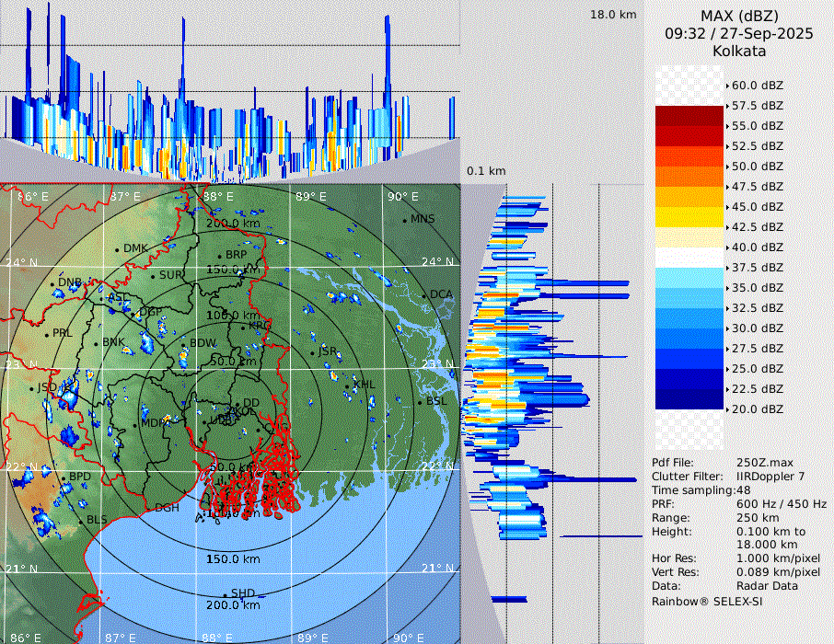Screen dimensions: 834x644
Task: Select the darkest blue swatch above 20.0 dBZ
Action: coord(689,398)
